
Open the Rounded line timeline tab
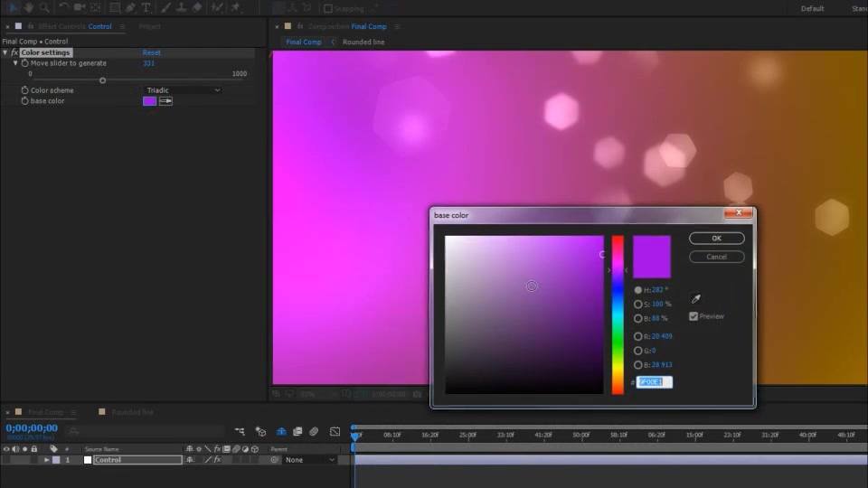click(132, 412)
